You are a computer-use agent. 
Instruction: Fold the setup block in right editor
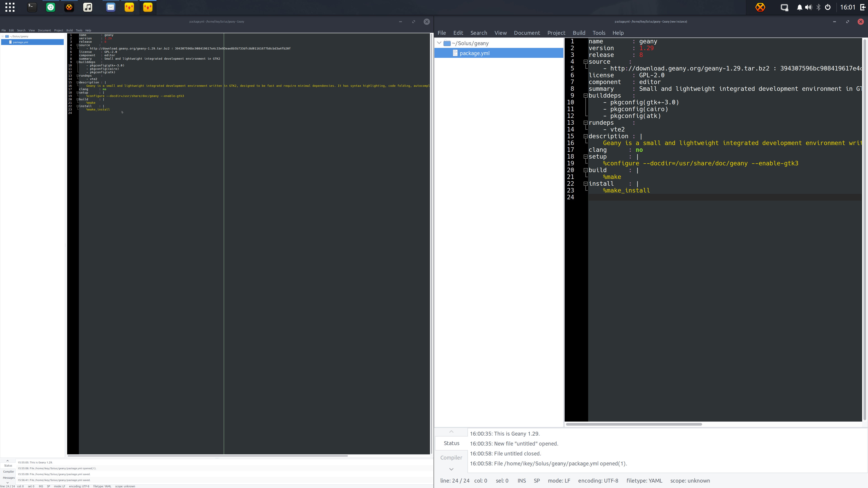(586, 156)
